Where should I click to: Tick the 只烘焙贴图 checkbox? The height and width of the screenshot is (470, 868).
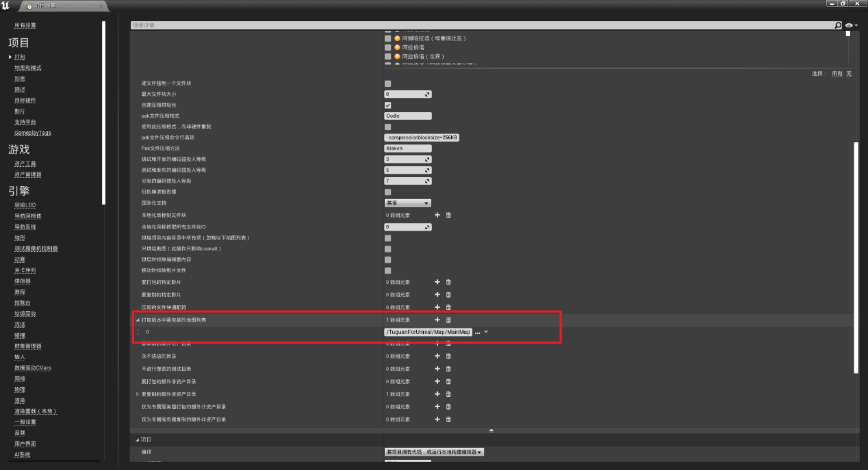388,249
